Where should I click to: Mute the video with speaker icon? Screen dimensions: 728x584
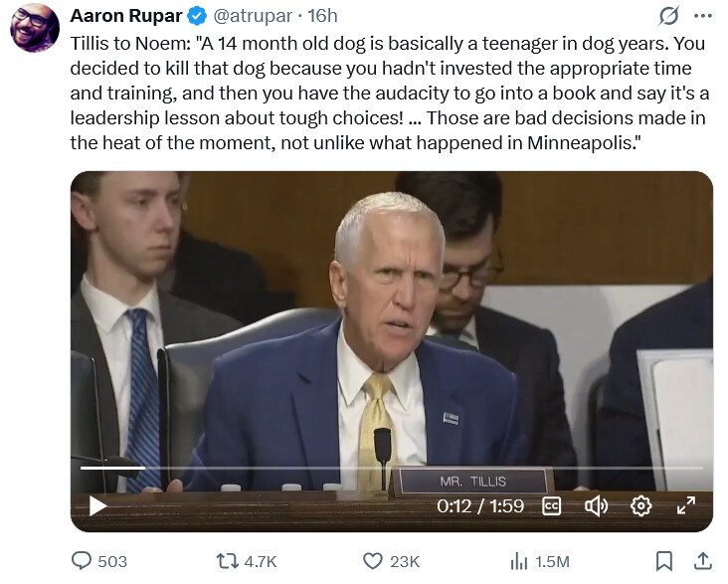pos(596,505)
